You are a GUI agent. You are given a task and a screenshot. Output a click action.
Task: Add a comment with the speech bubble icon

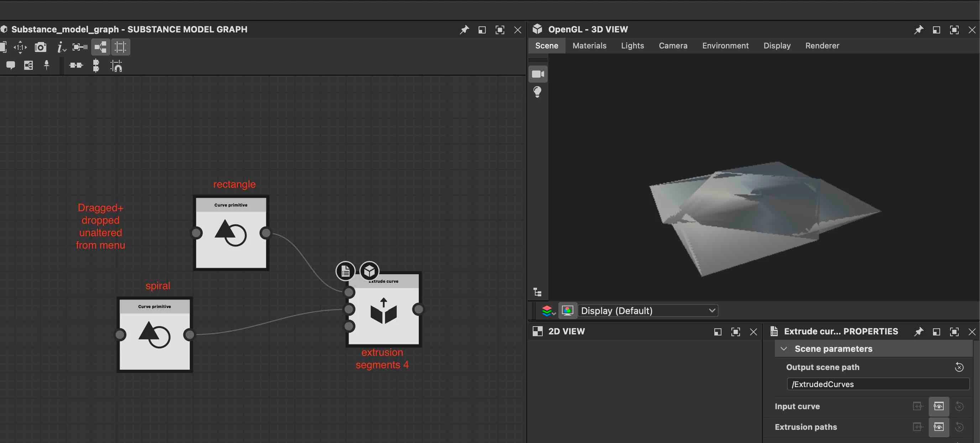(10, 66)
